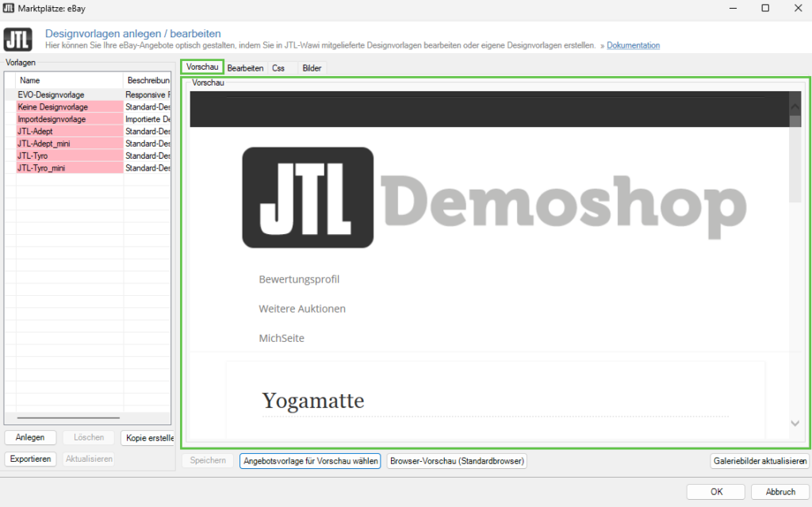Open Browser-Vorschau (Standardbrowser)
The image size is (812, 507).
pyautogui.click(x=457, y=460)
